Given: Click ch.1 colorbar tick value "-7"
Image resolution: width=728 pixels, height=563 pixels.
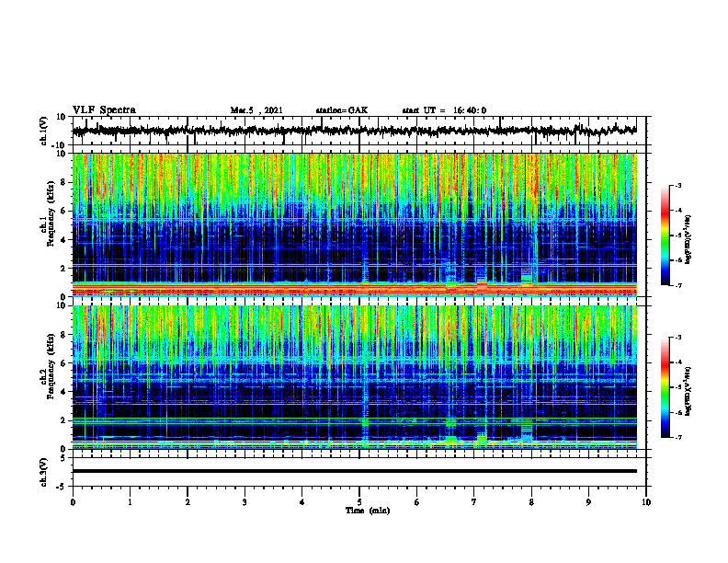Looking at the screenshot, I should 678,286.
